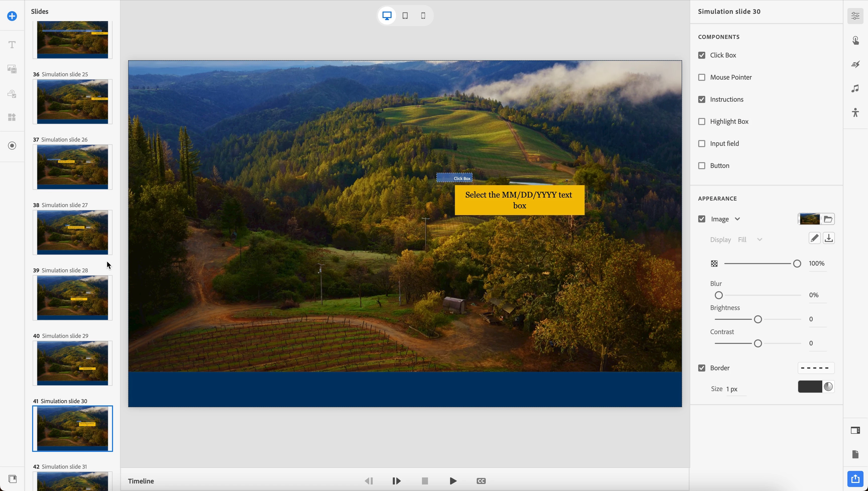Enable the Highlight Box checkbox
Image resolution: width=868 pixels, height=491 pixels.
702,121
